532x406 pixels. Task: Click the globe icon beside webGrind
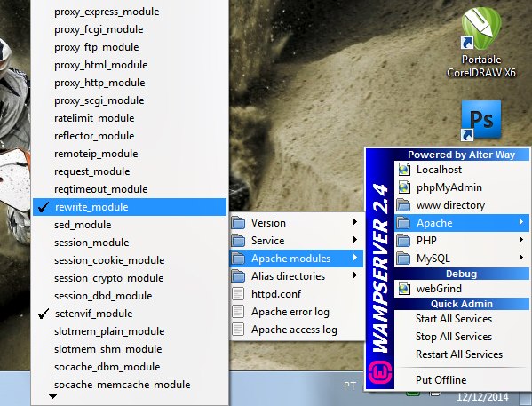click(404, 289)
